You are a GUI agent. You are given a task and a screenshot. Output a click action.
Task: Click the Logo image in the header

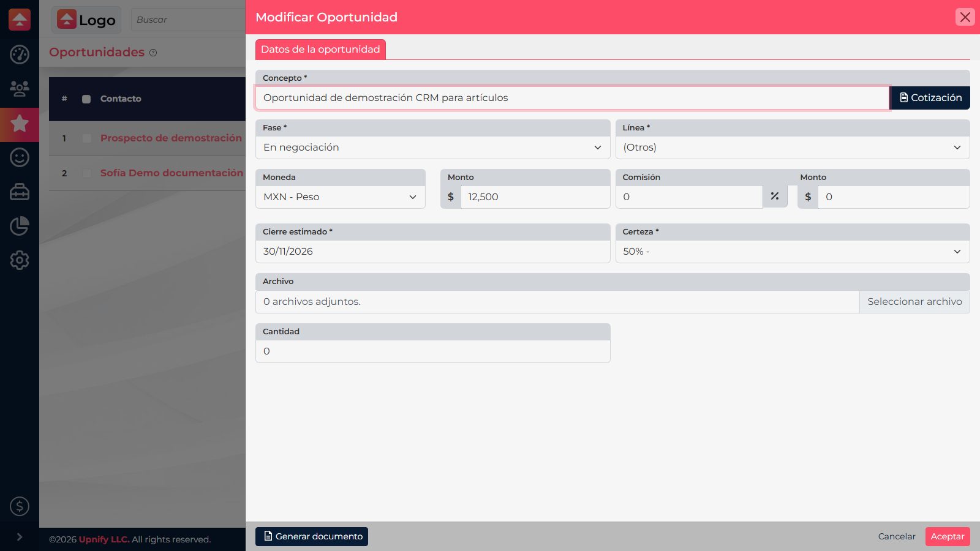click(x=86, y=20)
